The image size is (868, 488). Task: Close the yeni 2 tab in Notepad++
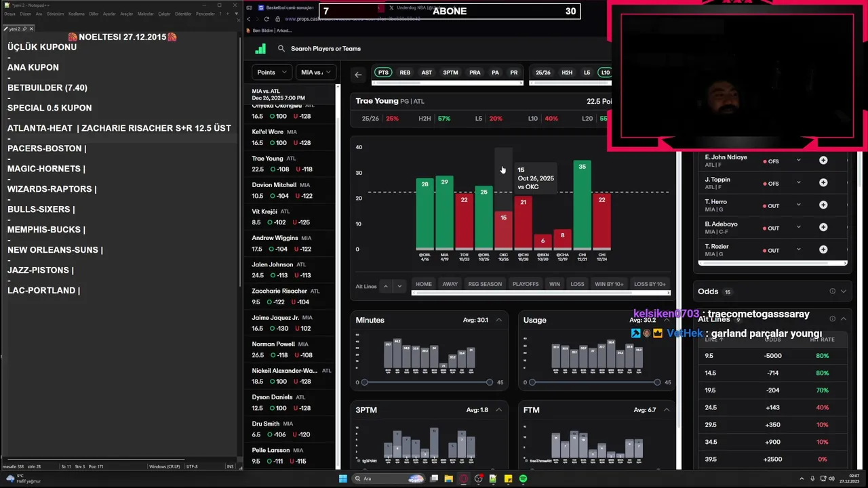(31, 29)
